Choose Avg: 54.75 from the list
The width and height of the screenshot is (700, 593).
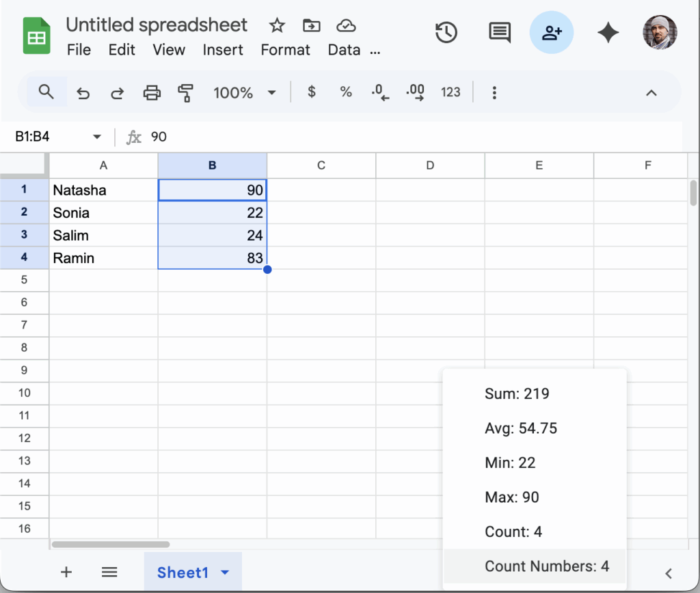pos(521,428)
